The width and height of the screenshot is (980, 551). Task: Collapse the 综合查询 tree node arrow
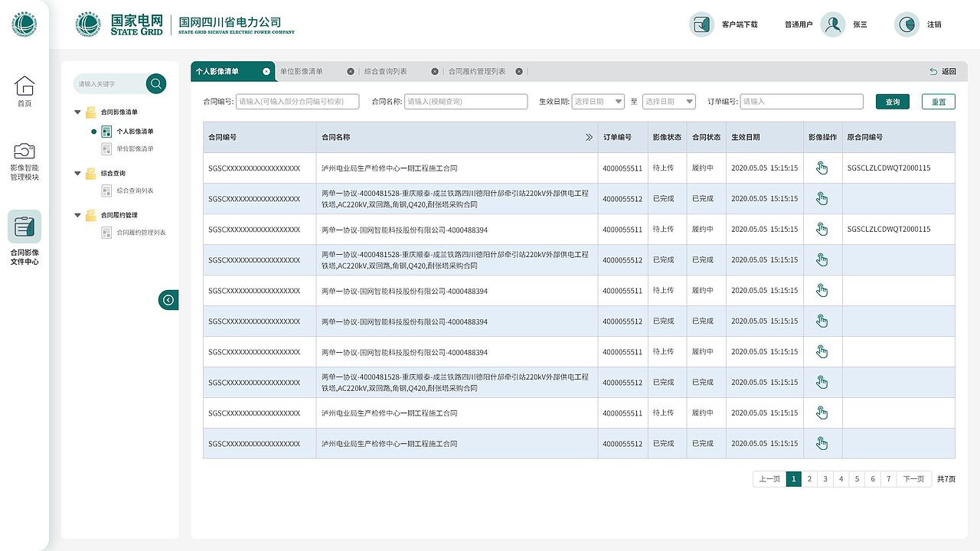coord(77,174)
